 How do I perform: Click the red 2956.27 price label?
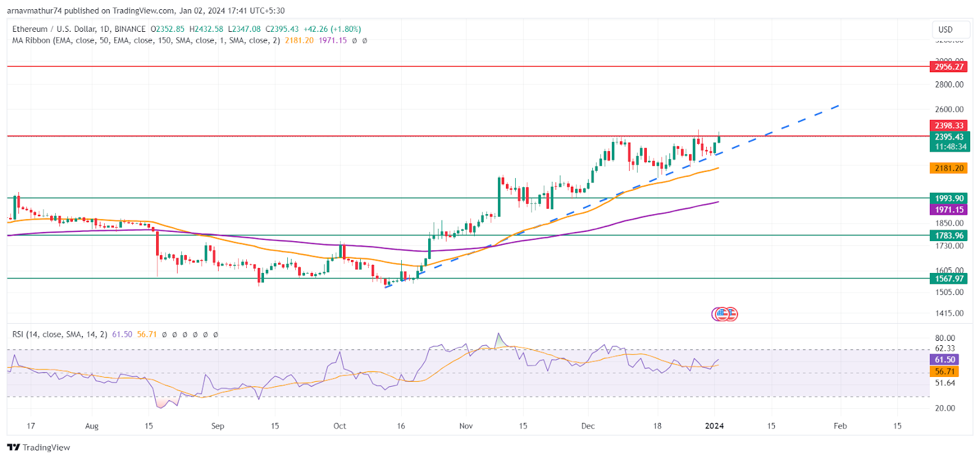pos(949,67)
